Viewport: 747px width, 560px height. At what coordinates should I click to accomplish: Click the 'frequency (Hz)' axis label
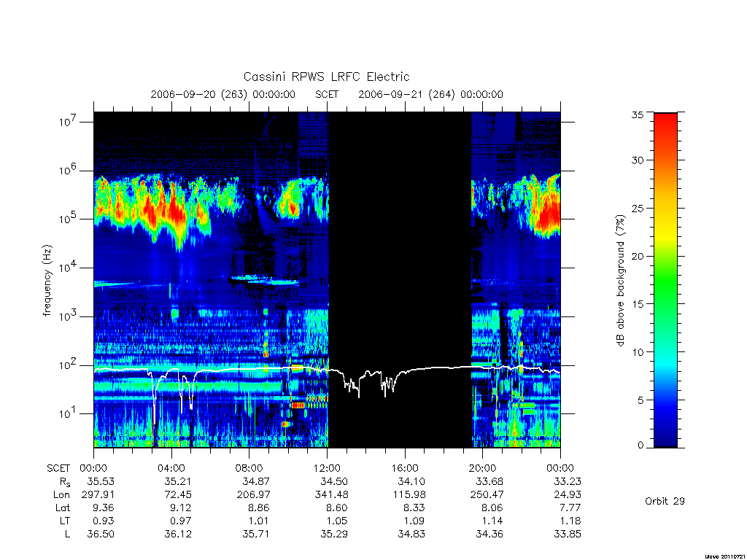[x=47, y=281]
